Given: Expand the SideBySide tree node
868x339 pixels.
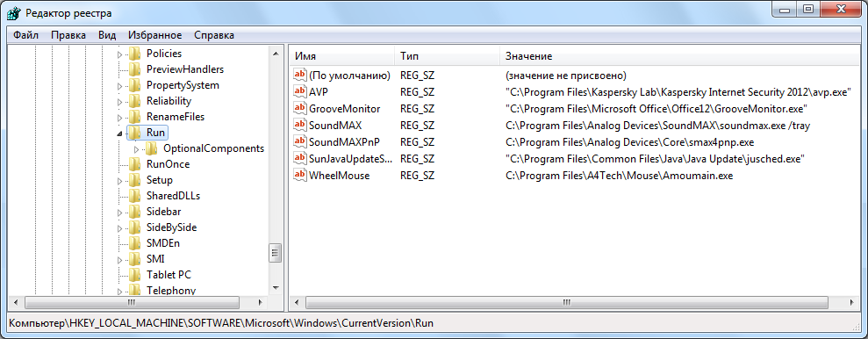Looking at the screenshot, I should pyautogui.click(x=120, y=227).
